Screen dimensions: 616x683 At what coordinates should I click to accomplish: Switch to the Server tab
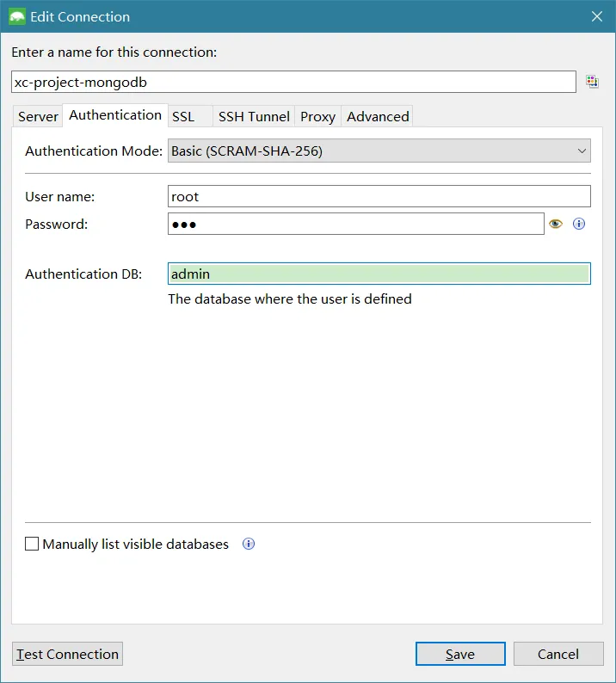point(38,116)
